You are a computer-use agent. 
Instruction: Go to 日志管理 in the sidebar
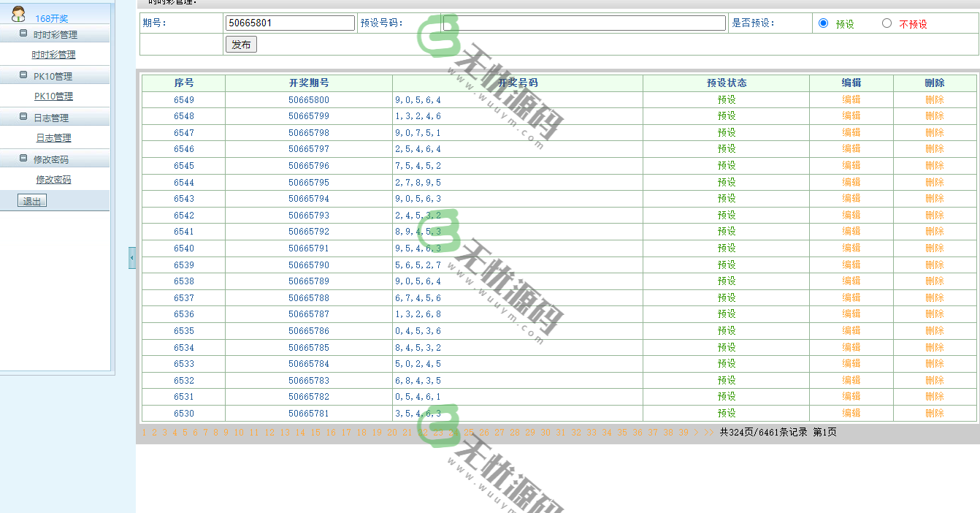[53, 138]
